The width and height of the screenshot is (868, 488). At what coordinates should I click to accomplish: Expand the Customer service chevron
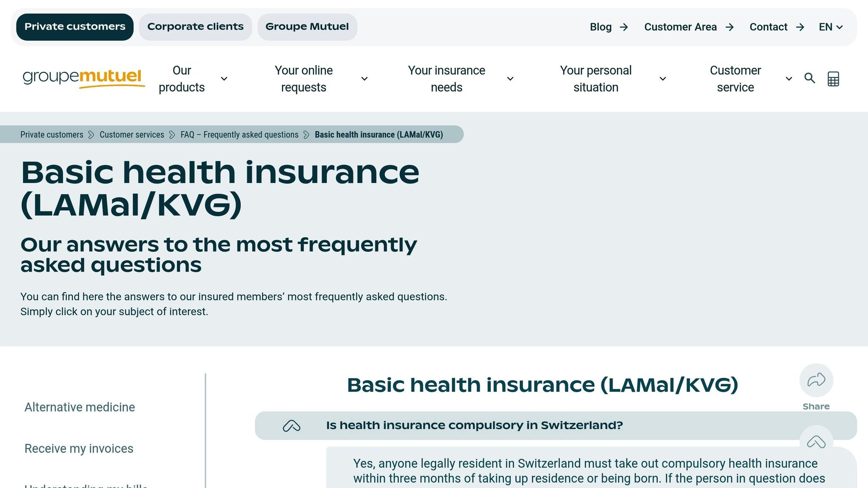click(789, 79)
